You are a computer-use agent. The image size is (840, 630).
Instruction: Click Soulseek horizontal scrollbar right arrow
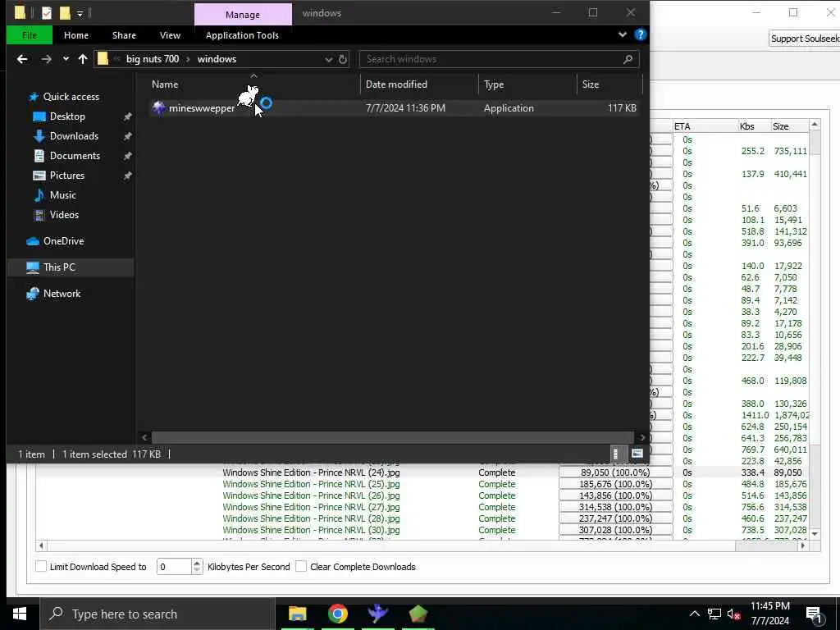[x=802, y=546]
